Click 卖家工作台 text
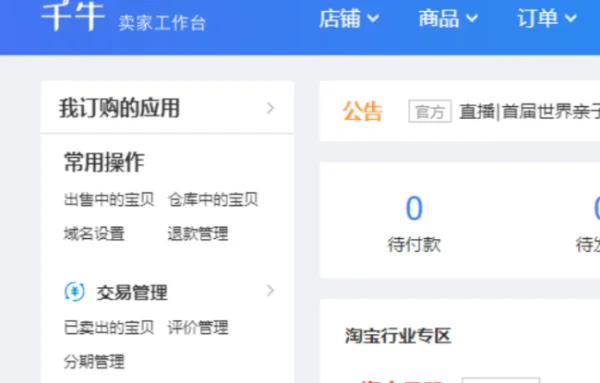The height and width of the screenshot is (383, 600). [x=162, y=23]
